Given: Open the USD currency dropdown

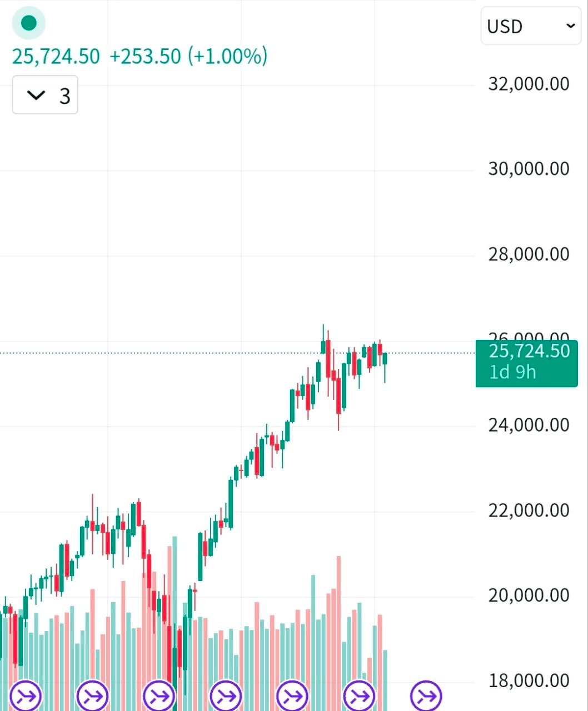Looking at the screenshot, I should (530, 26).
